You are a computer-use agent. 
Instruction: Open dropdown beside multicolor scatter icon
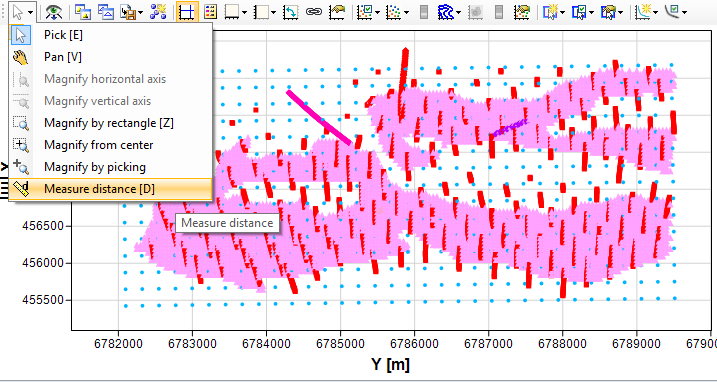pyautogui.click(x=406, y=12)
